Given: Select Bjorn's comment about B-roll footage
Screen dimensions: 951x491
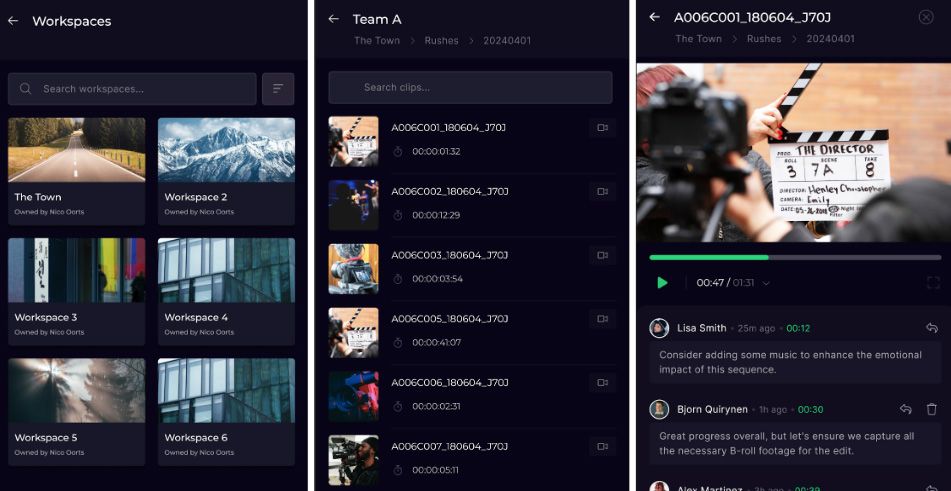Looking at the screenshot, I should [x=795, y=444].
